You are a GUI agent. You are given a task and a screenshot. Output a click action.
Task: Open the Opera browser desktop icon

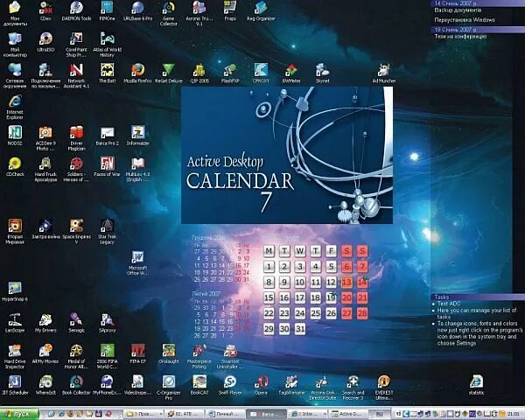(x=261, y=385)
